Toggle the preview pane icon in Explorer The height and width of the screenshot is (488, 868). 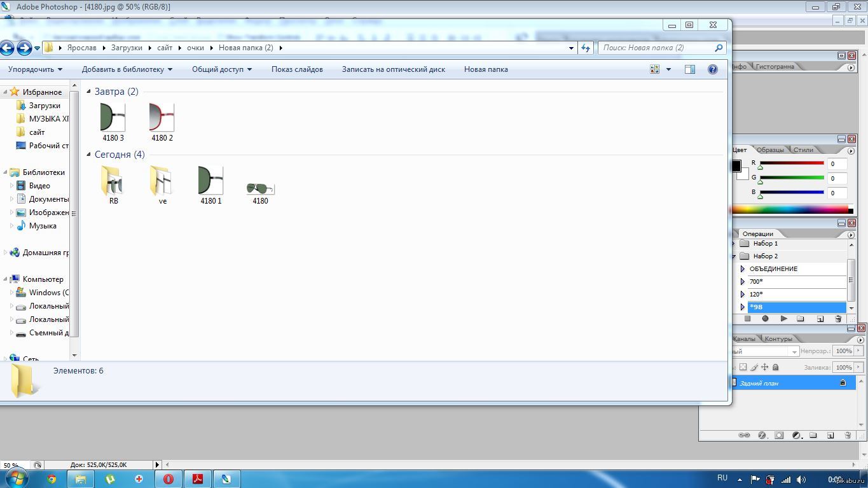point(689,69)
